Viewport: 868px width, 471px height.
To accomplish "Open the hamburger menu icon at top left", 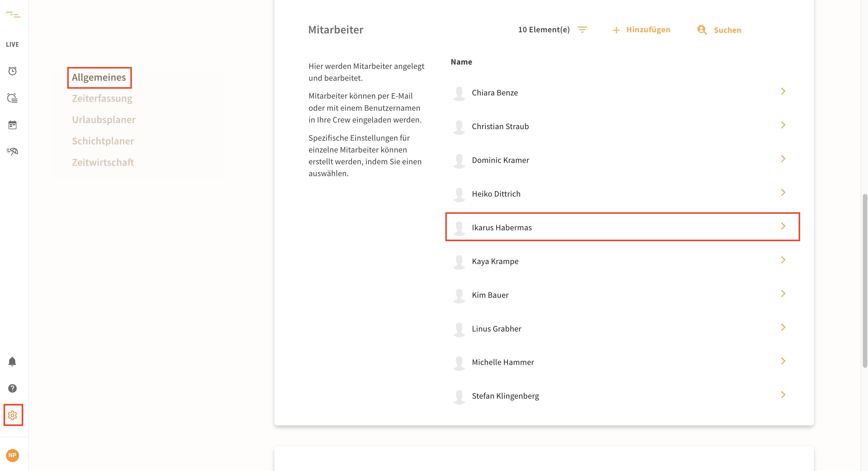I will point(13,14).
